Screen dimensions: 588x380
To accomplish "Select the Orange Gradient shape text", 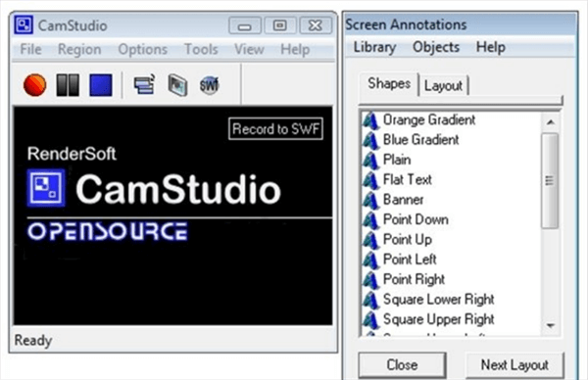I will (429, 120).
